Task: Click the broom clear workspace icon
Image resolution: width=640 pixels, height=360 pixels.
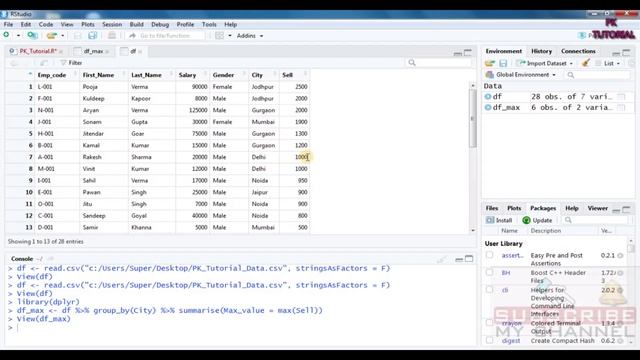Action: coord(586,63)
